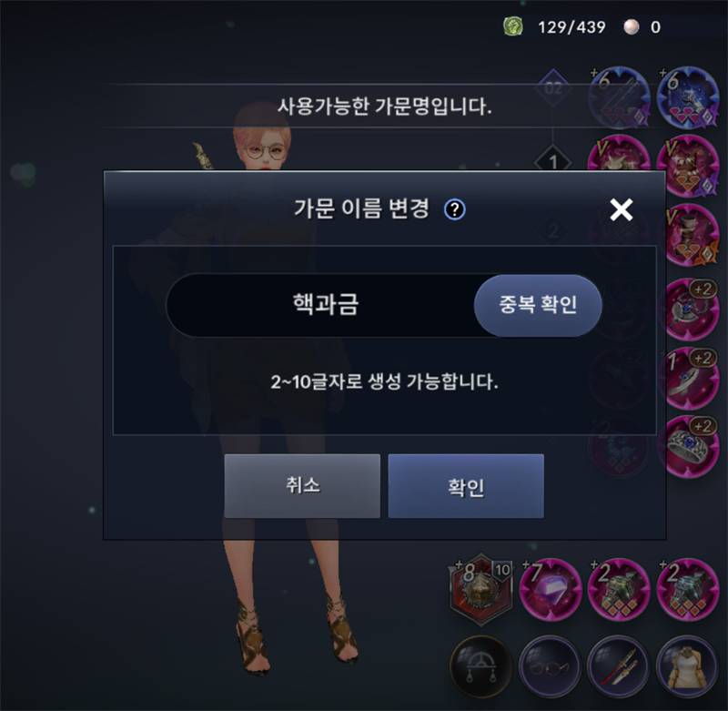Viewport: 728px width, 711px height.
Task: Open the glasses appearance slot
Action: click(x=551, y=666)
